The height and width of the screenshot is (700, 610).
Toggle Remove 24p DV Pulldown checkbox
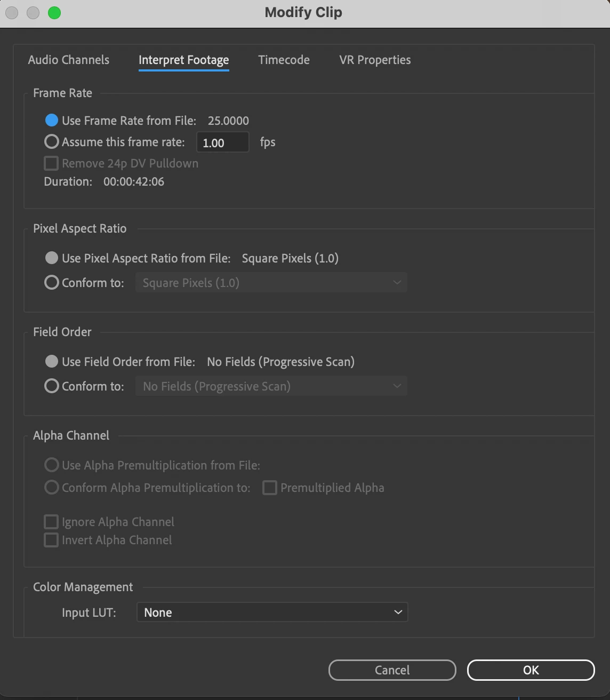click(51, 163)
